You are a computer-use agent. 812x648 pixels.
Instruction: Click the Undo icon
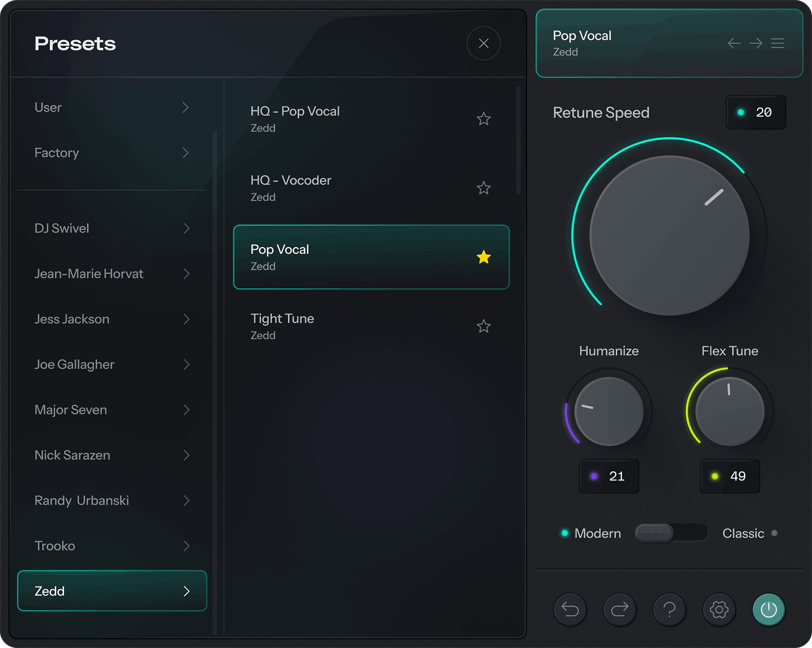click(570, 610)
